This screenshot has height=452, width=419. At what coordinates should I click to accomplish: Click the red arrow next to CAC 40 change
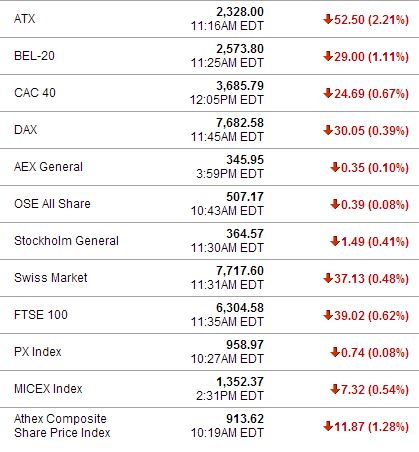328,93
